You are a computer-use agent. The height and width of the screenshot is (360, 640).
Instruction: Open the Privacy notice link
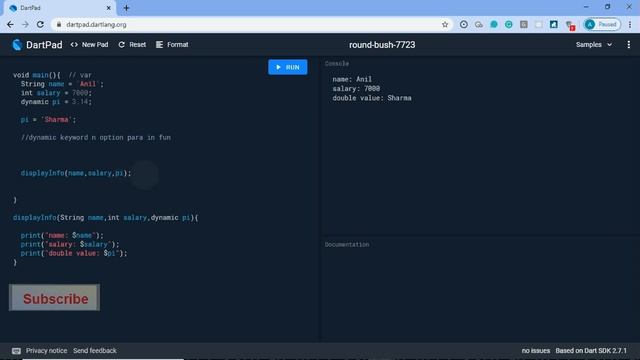click(x=47, y=351)
